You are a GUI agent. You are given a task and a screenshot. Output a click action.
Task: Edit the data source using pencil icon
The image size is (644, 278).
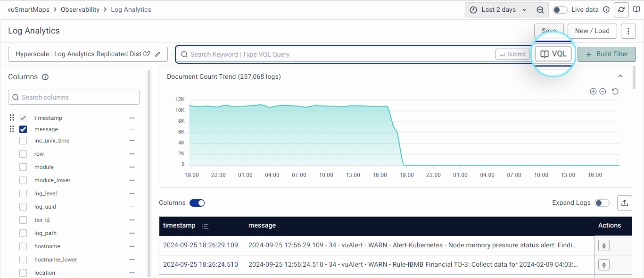point(157,54)
